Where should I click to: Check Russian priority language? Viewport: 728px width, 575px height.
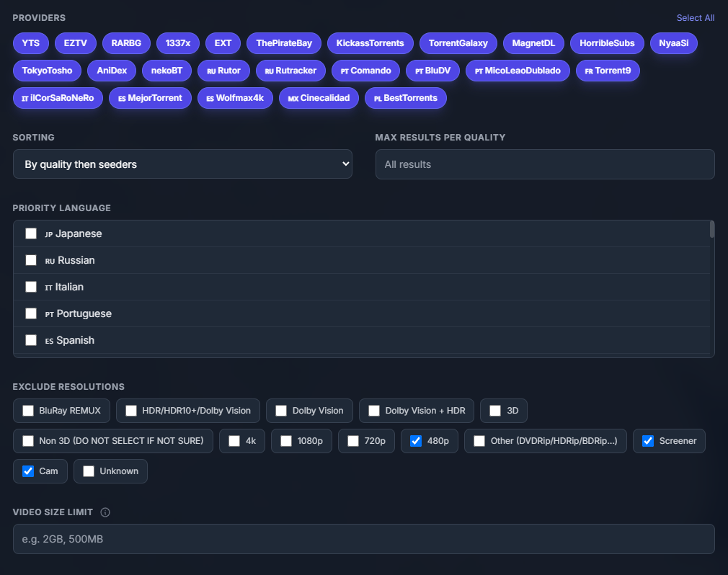[x=31, y=260]
